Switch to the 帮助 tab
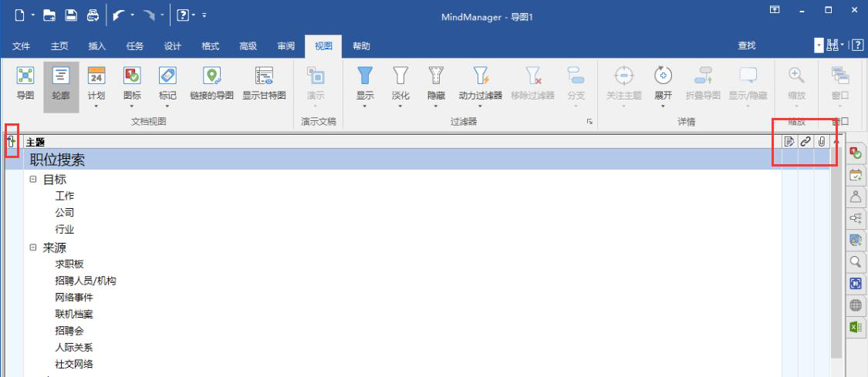Viewport: 868px width, 377px height. click(x=361, y=46)
